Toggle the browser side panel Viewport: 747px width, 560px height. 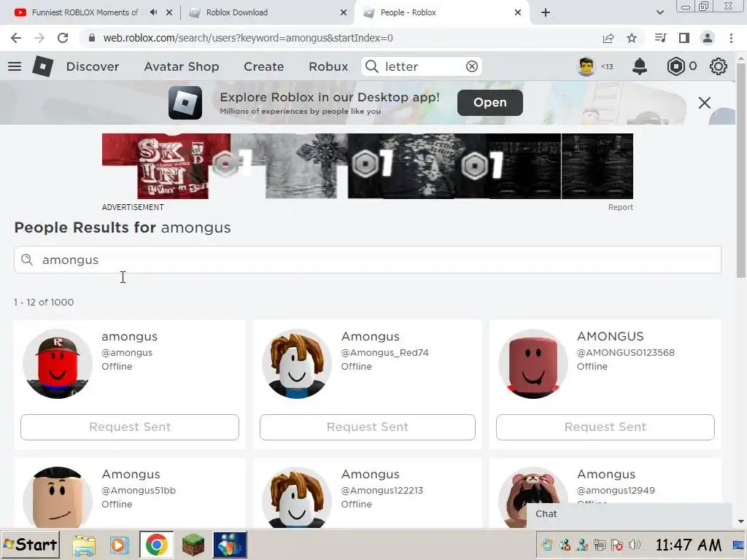(684, 38)
